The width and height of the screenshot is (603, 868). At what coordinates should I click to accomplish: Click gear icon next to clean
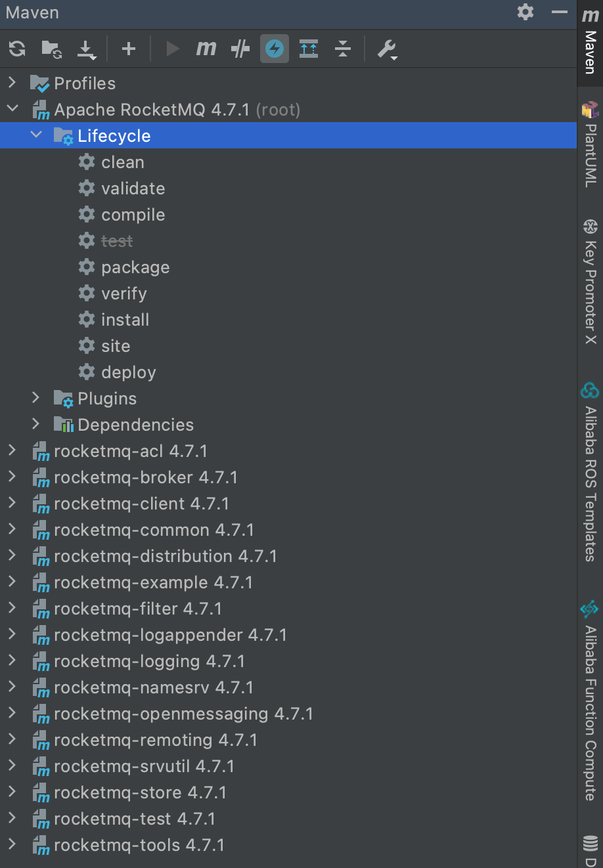tap(87, 162)
